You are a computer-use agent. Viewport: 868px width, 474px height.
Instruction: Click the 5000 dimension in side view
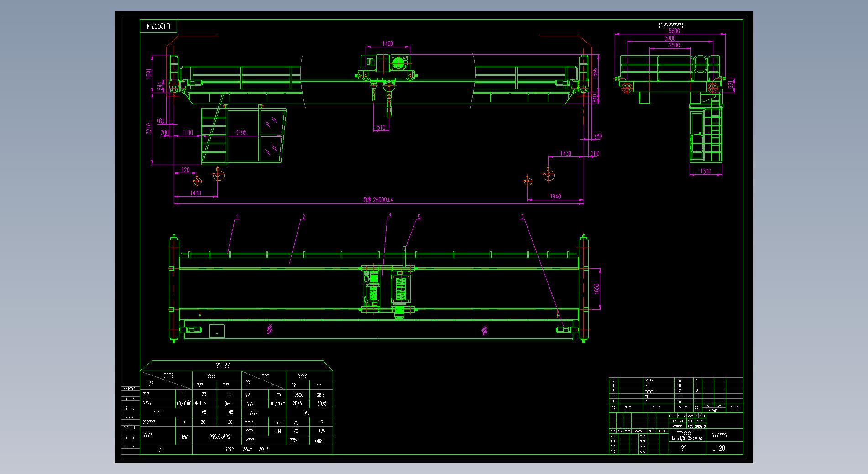click(x=670, y=38)
